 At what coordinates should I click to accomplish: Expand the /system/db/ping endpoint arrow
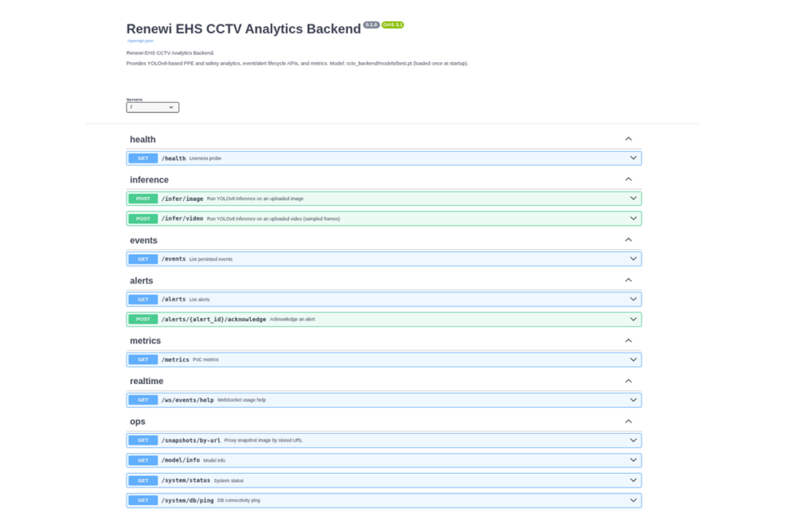[x=633, y=501]
